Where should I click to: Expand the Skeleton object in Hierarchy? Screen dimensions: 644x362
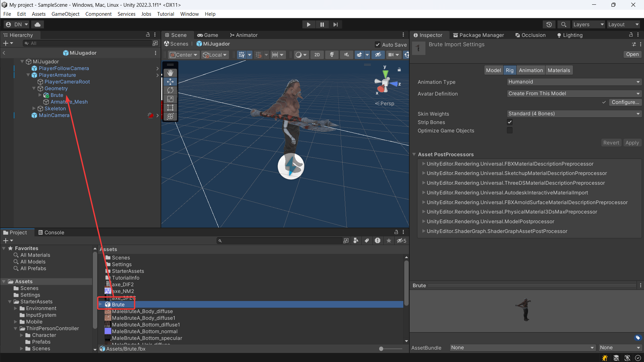(x=34, y=108)
